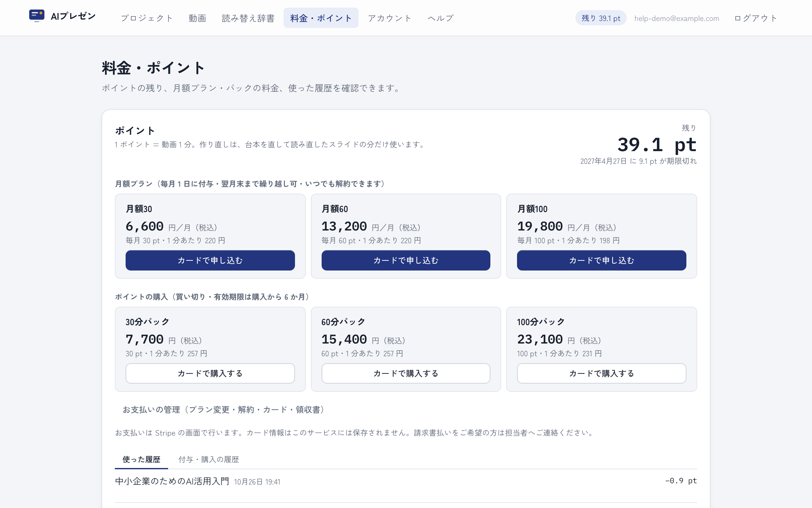Click the 料金・ポイント page heading
This screenshot has width=812, height=508.
153,68
